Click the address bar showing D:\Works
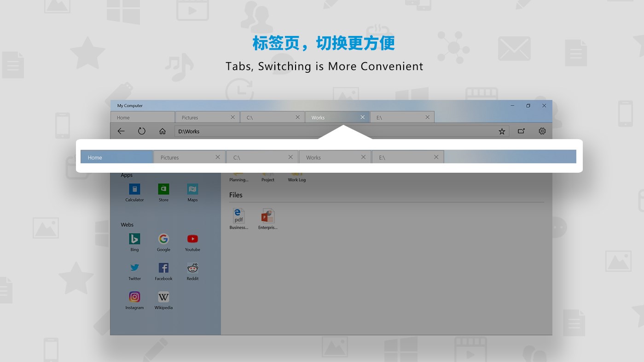Viewport: 644px width, 362px height. click(276, 131)
